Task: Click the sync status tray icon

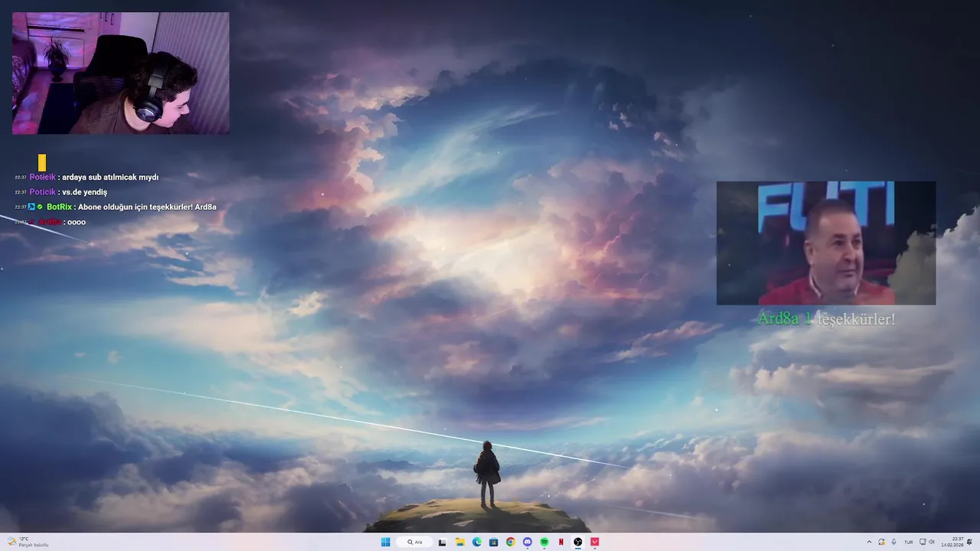Action: 881,542
